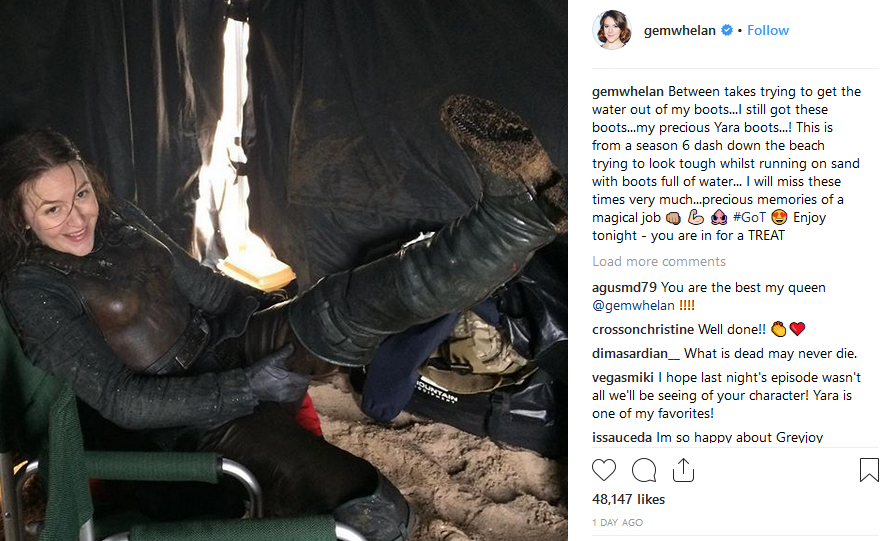Viewport: 886px width, 541px height.
Task: Open the comment speech bubble icon
Action: click(x=644, y=470)
